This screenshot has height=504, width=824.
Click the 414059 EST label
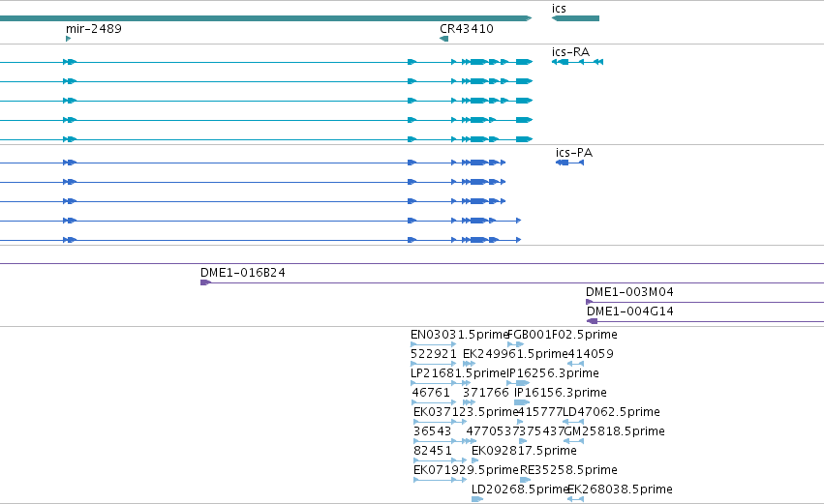coord(591,354)
